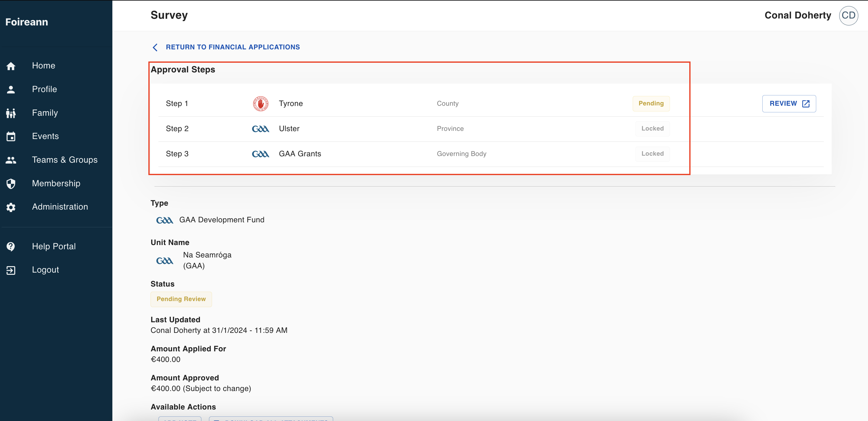Click the GAA logo in Ulster row
Image resolution: width=868 pixels, height=421 pixels.
point(260,129)
